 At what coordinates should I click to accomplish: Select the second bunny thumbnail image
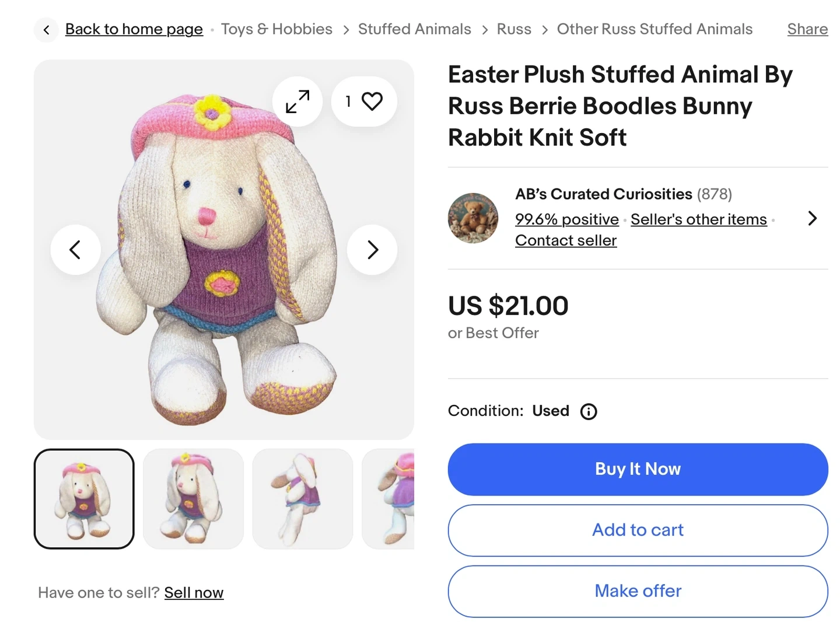pos(193,499)
